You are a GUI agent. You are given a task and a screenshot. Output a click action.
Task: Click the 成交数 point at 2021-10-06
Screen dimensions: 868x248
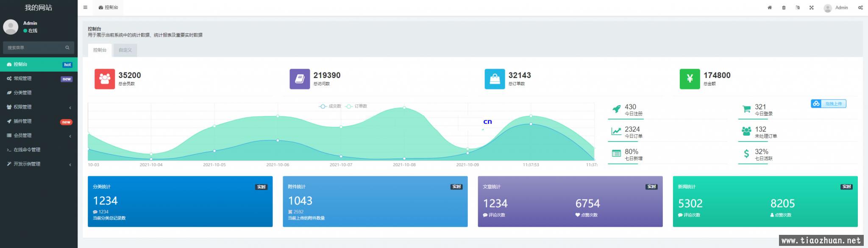point(278,140)
